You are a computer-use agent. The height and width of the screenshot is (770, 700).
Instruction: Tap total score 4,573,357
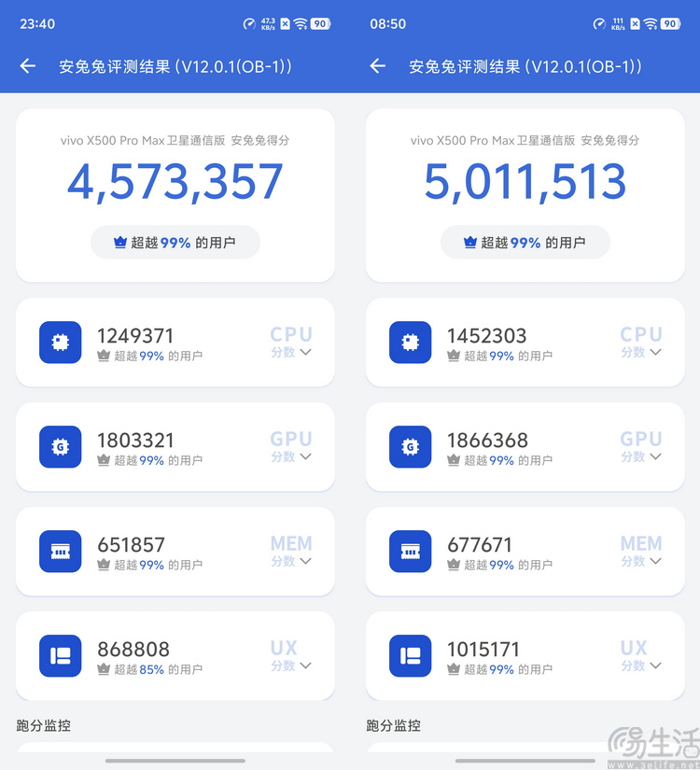(x=175, y=182)
